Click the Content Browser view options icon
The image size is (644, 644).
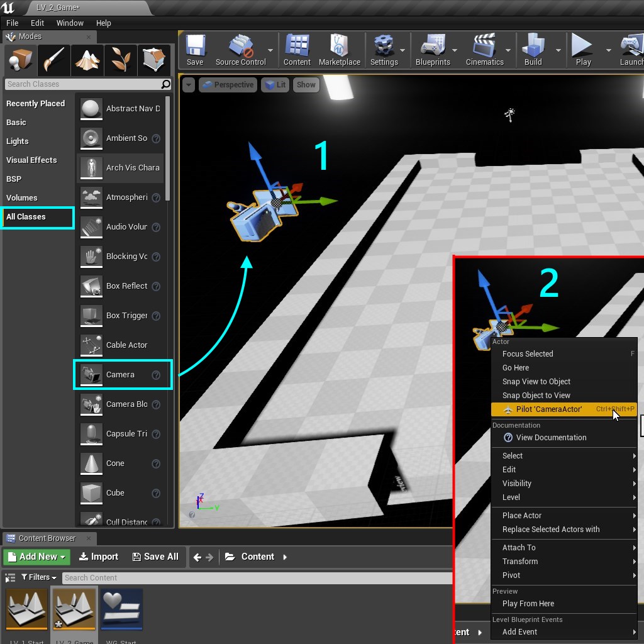pos(10,578)
